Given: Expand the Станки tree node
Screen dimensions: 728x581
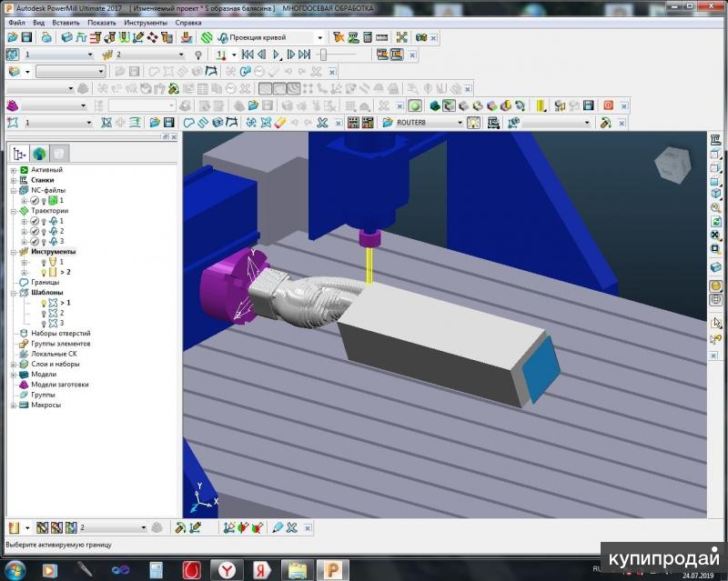Looking at the screenshot, I should pyautogui.click(x=14, y=180).
